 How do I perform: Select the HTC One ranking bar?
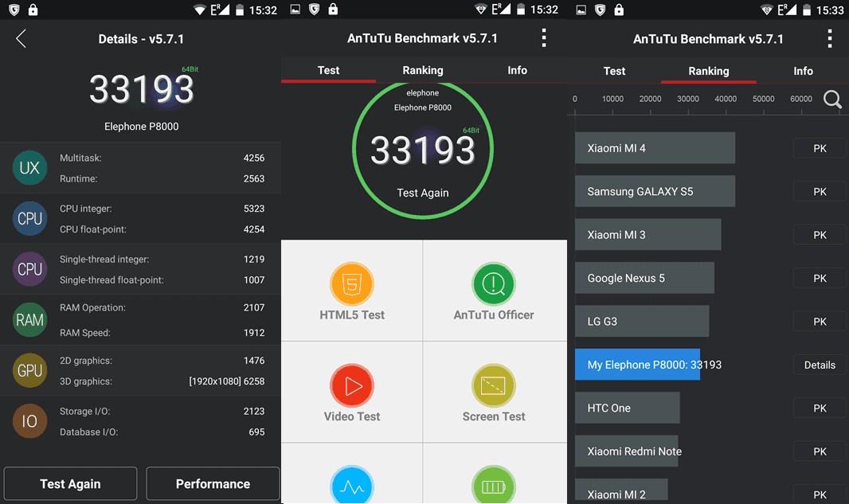click(627, 408)
